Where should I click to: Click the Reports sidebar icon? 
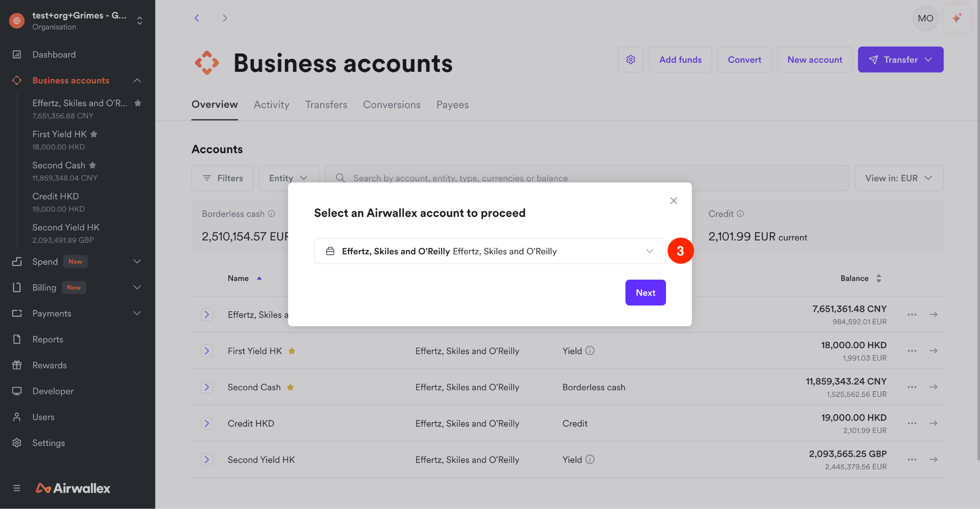[17, 339]
